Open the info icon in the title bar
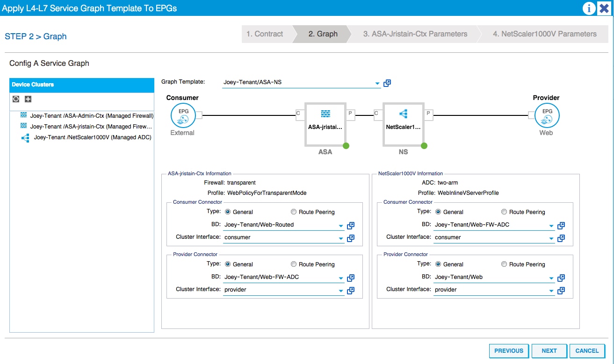The width and height of the screenshot is (614, 364). pos(589,8)
